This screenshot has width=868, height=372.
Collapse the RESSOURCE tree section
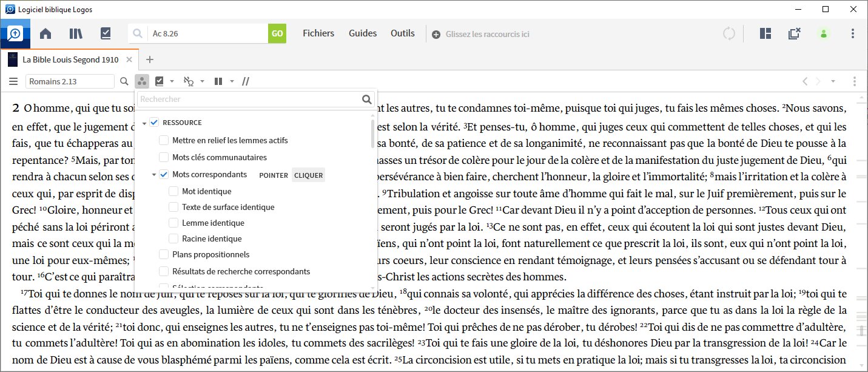144,123
